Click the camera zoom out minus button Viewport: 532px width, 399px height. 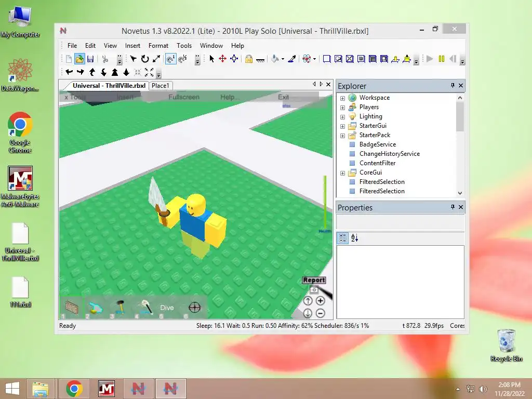tap(320, 313)
